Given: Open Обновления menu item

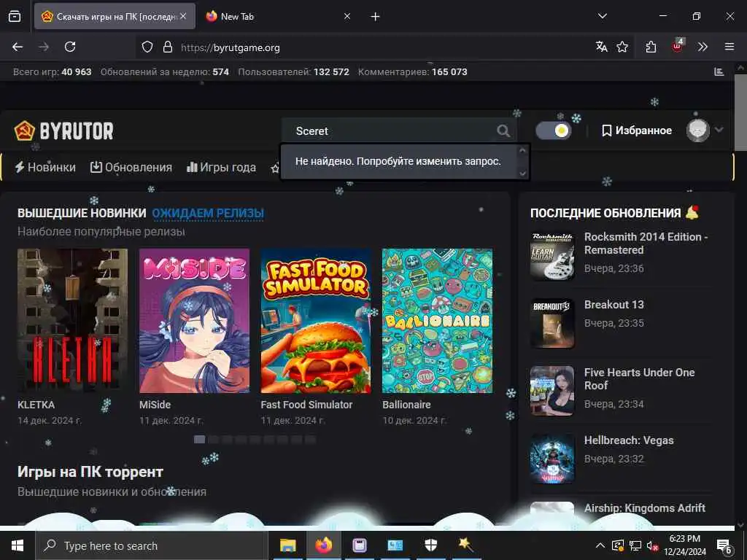Looking at the screenshot, I should click(x=131, y=167).
